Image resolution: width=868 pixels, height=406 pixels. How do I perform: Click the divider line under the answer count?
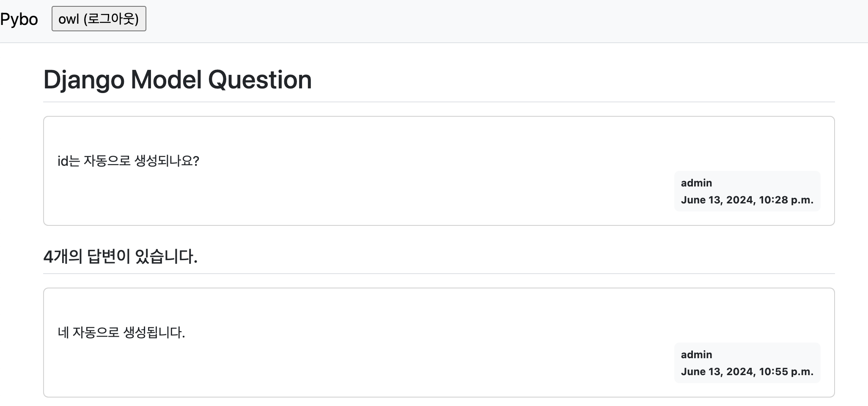click(439, 274)
